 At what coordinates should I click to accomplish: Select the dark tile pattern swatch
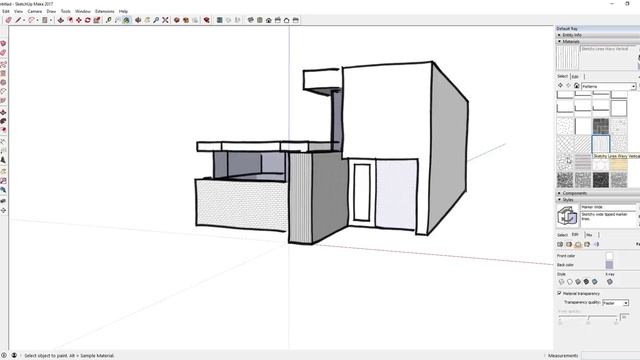[601, 126]
